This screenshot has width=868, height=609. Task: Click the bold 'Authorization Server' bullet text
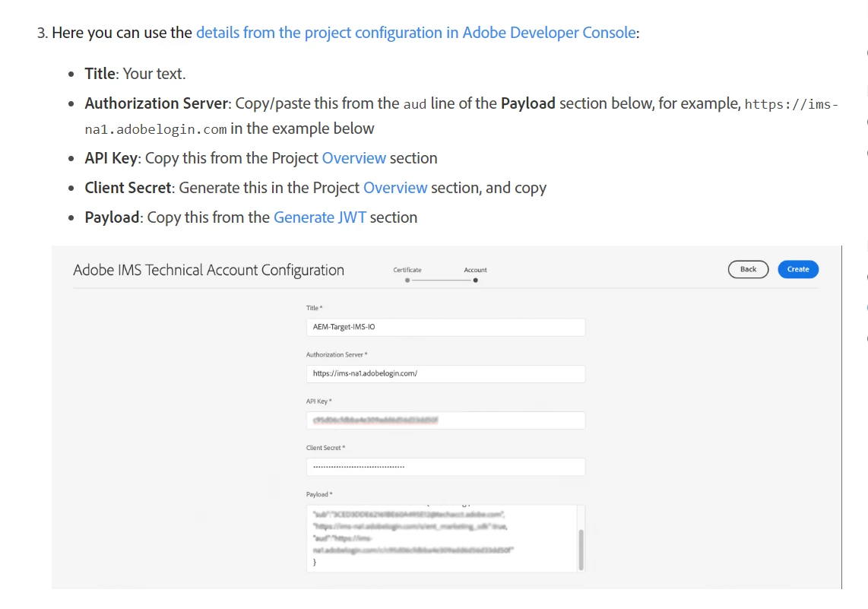156,103
